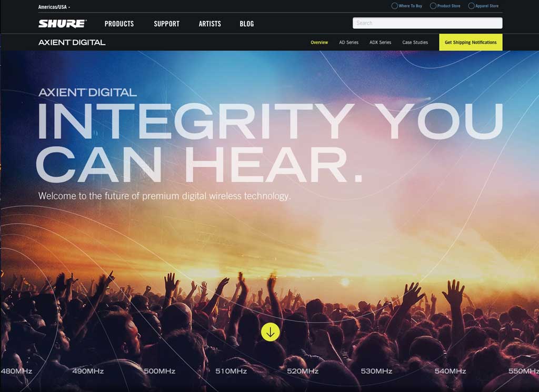Click the yellow down-arrow scroll icon
This screenshot has height=392, width=539.
click(x=270, y=332)
